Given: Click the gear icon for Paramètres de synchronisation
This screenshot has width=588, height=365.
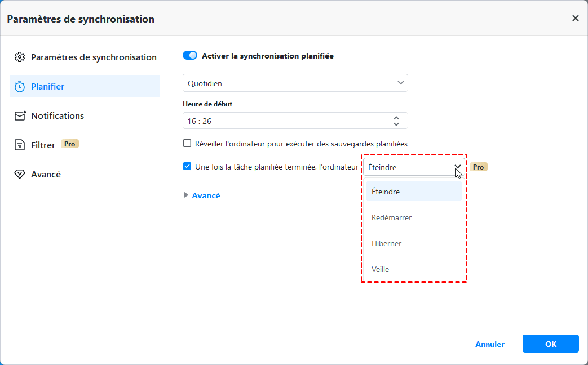Looking at the screenshot, I should coord(20,57).
